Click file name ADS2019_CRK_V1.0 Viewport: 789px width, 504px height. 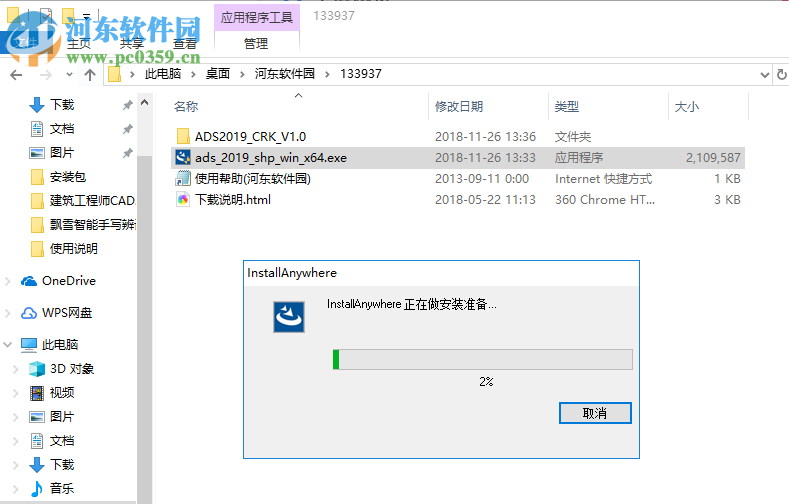click(251, 137)
